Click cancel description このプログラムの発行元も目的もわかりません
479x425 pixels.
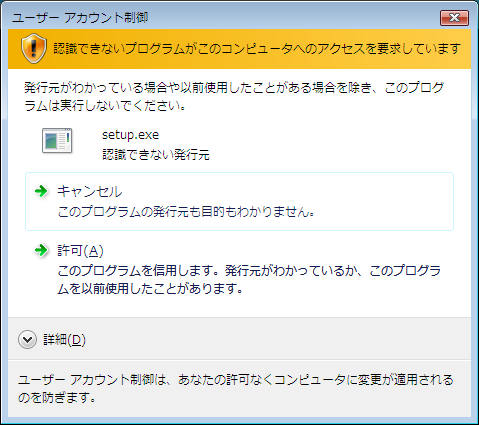(186, 212)
